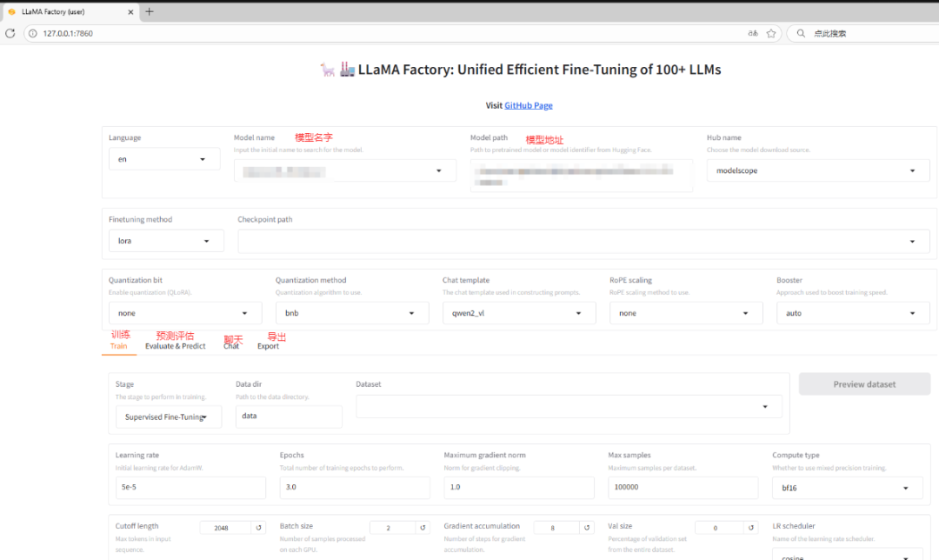Click the Batch size number box
Viewport: 939px width, 560px height.
click(393, 528)
